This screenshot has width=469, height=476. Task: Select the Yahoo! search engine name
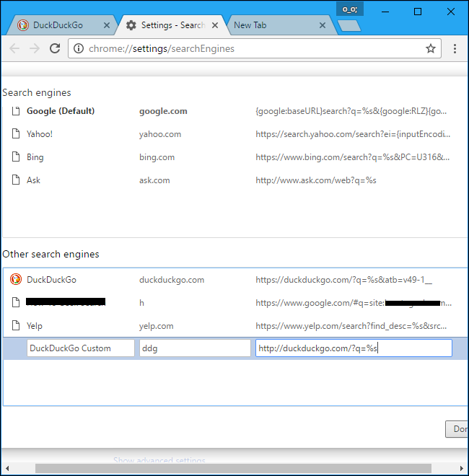coord(40,134)
